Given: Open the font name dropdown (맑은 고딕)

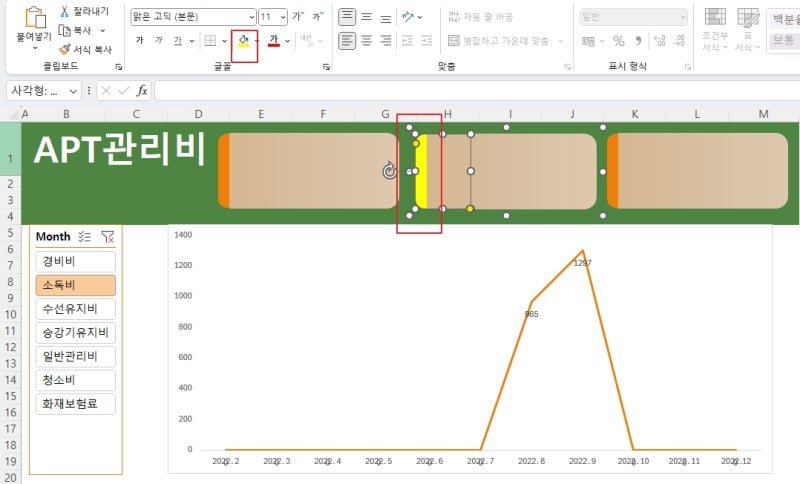Looking at the screenshot, I should coord(193,17).
